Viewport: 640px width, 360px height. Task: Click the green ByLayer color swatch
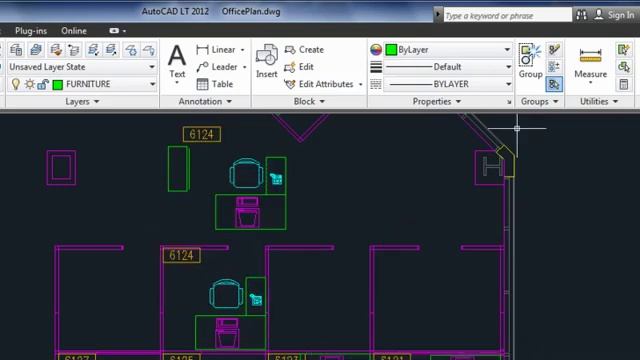[x=391, y=50]
